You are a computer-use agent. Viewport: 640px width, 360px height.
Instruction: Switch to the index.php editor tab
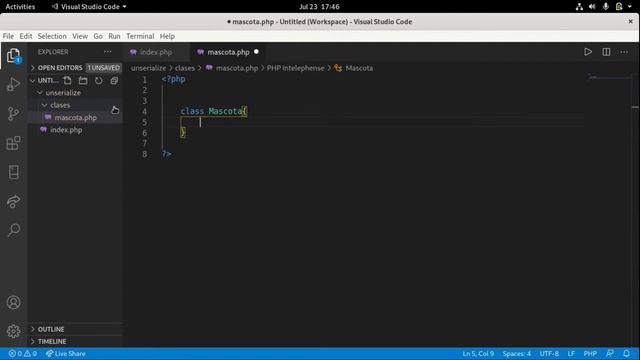[x=156, y=52]
